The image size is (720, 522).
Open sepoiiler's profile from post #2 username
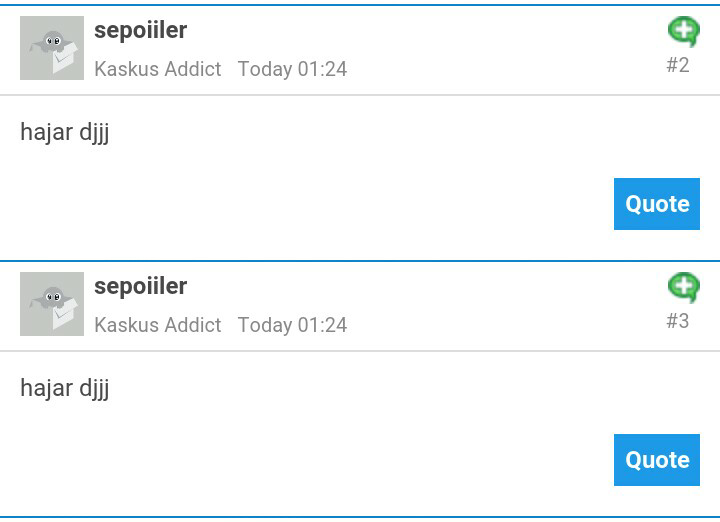[141, 31]
